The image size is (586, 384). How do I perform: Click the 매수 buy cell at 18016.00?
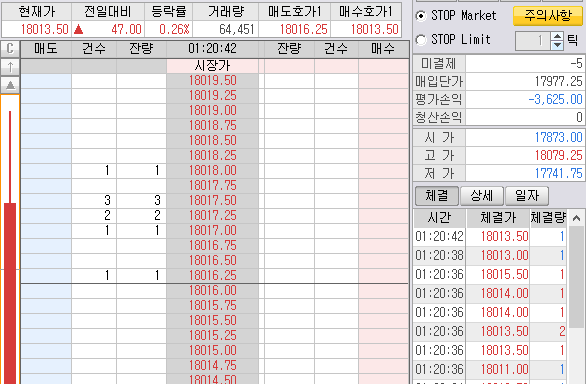coord(383,291)
